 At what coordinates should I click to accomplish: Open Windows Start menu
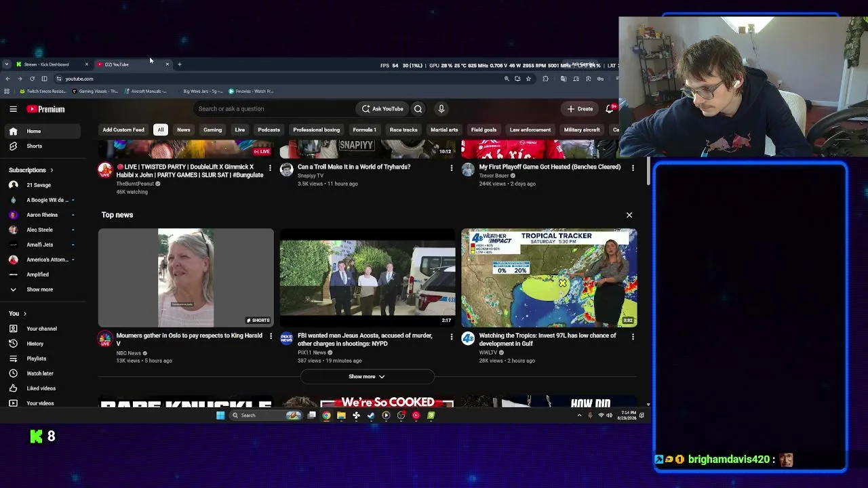click(220, 415)
